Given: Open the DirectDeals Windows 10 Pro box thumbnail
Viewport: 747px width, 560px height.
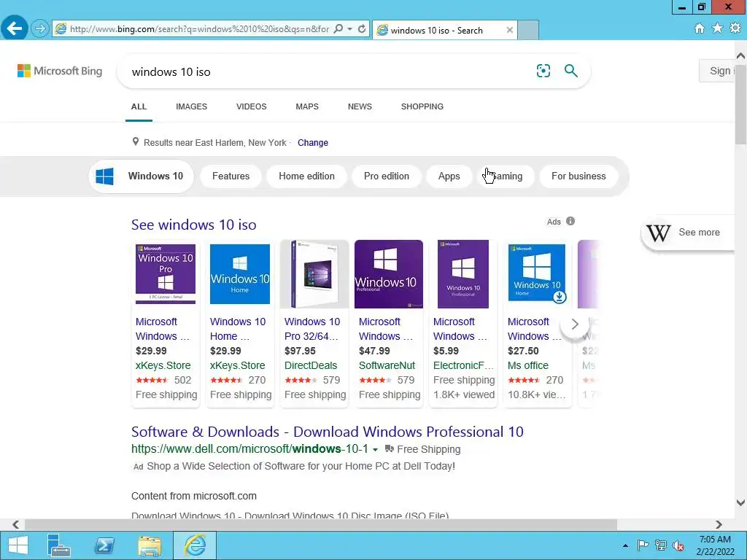Looking at the screenshot, I should 314,274.
